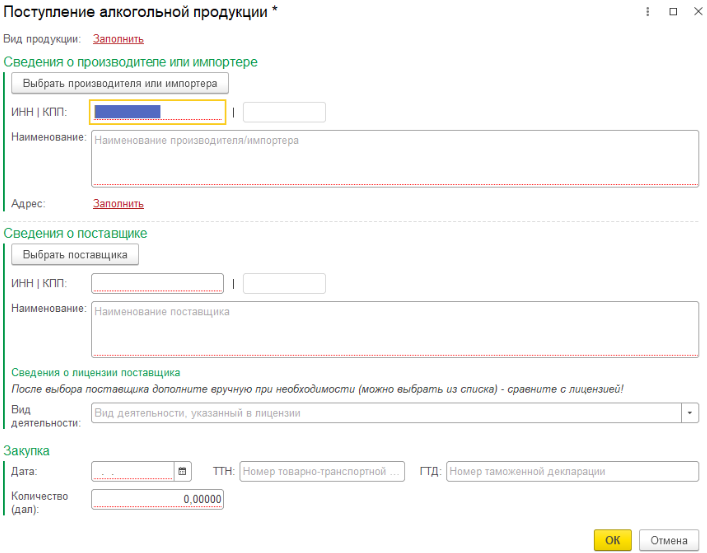The image size is (707, 553).
Task: Click the ТТН number input field
Action: [x=321, y=471]
